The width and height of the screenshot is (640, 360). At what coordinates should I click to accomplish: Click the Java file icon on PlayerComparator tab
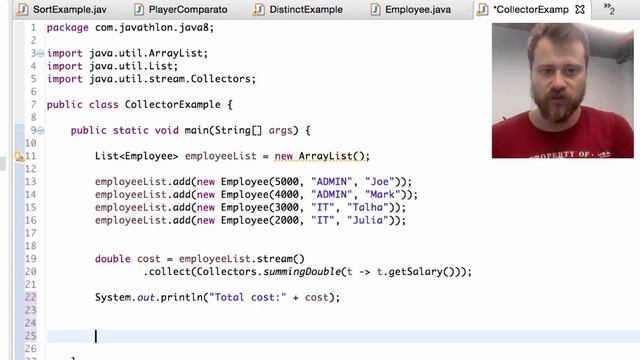[x=139, y=9]
